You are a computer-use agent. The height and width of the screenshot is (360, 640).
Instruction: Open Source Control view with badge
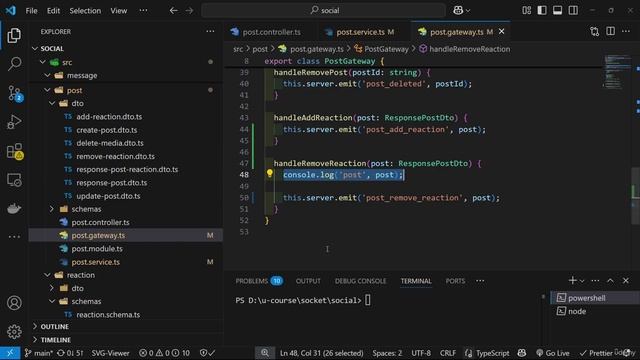15,94
